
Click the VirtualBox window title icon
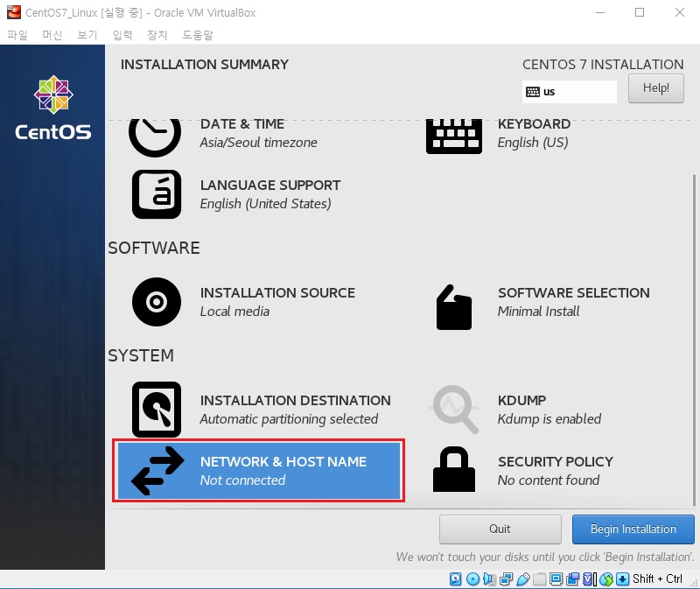pyautogui.click(x=14, y=12)
